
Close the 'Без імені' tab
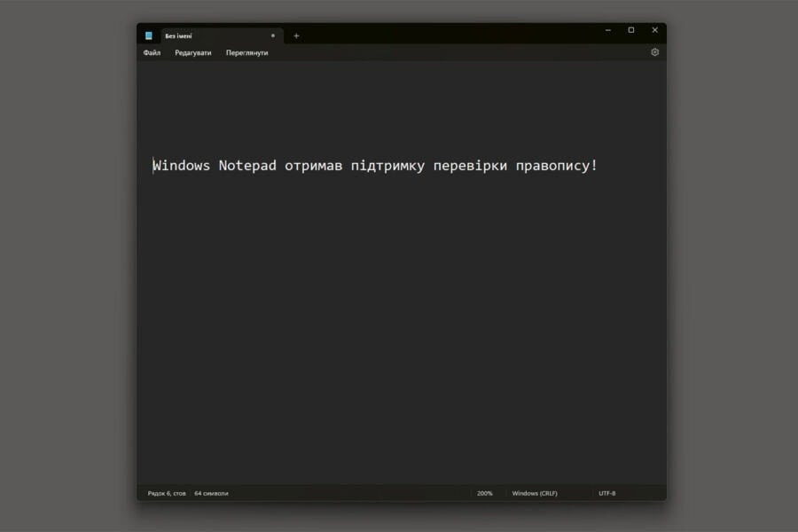click(273, 35)
